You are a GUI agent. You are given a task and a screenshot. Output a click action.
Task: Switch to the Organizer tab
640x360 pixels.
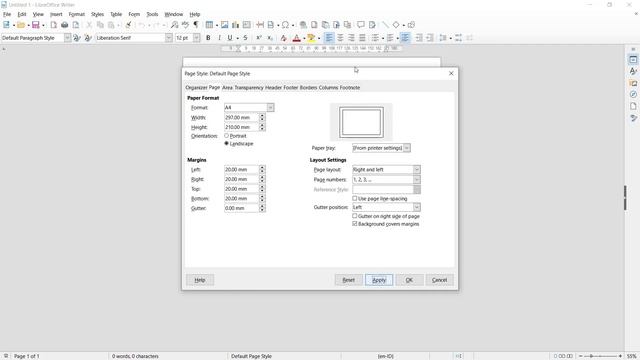click(x=196, y=87)
